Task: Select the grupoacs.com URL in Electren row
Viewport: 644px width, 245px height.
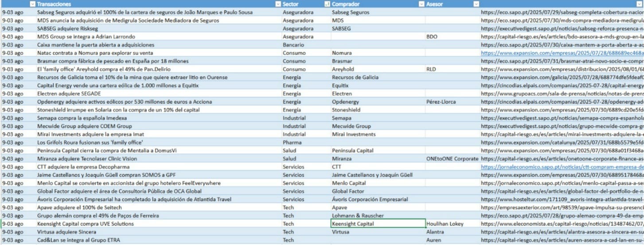Action: click(x=562, y=94)
